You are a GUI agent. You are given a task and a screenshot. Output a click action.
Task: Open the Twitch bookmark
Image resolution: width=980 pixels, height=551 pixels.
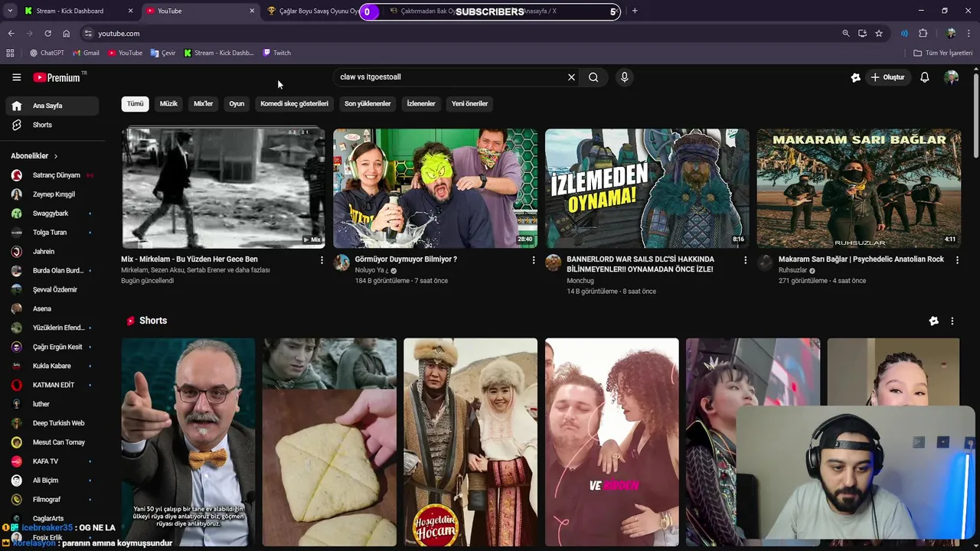[x=276, y=53]
